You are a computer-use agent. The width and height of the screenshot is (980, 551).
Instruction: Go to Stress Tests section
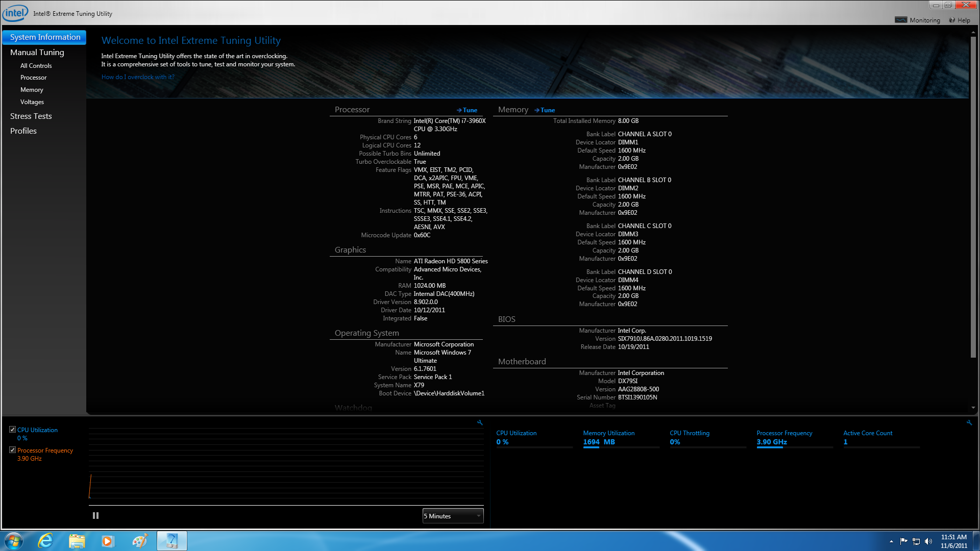31,116
